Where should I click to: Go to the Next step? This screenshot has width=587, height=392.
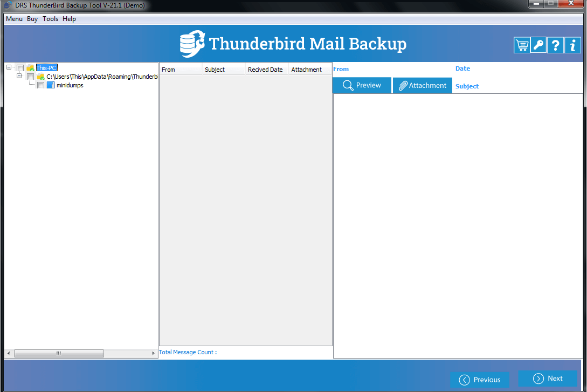[548, 379]
